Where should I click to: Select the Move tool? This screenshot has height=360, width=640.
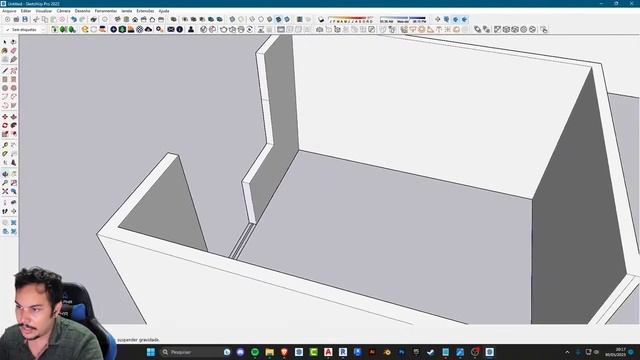click(x=5, y=117)
